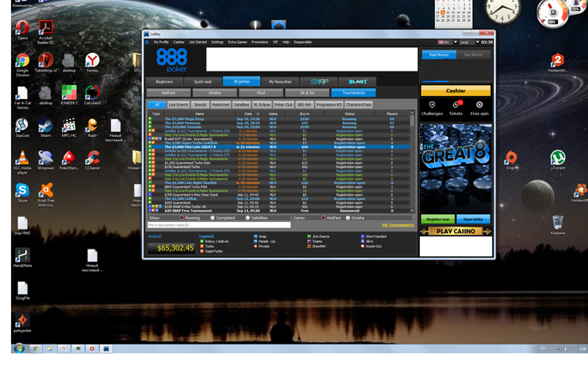Filter tournaments by Progressive KO
The width and height of the screenshot is (588, 368).
[329, 105]
